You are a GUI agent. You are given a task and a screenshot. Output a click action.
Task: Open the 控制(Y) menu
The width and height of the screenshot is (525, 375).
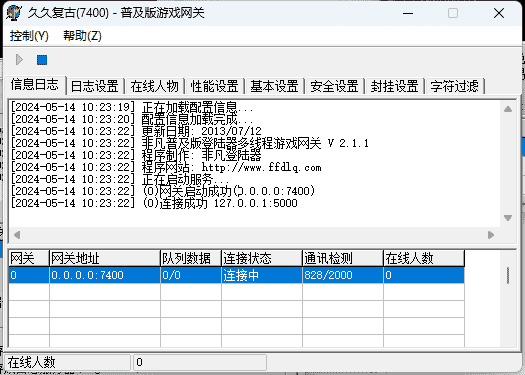[29, 36]
